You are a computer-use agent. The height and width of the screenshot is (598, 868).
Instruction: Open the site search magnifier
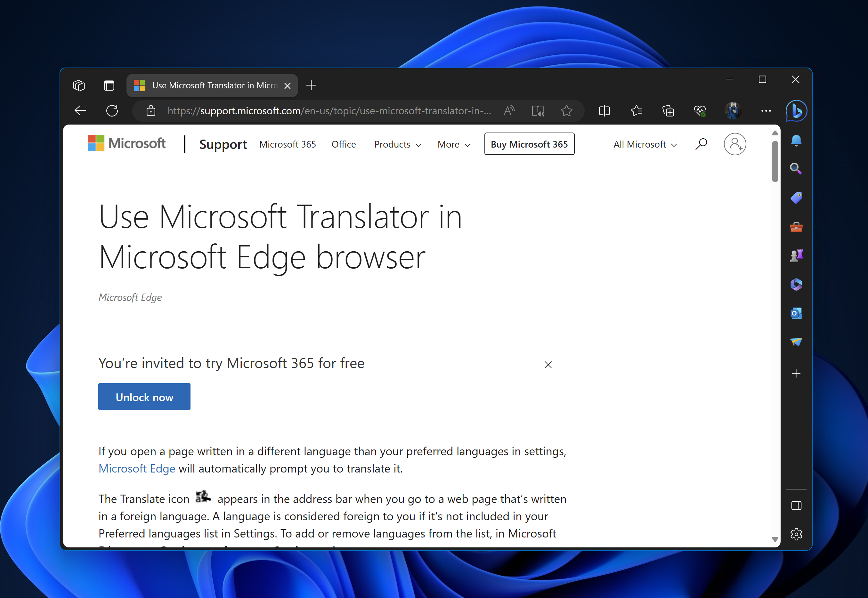pos(701,144)
